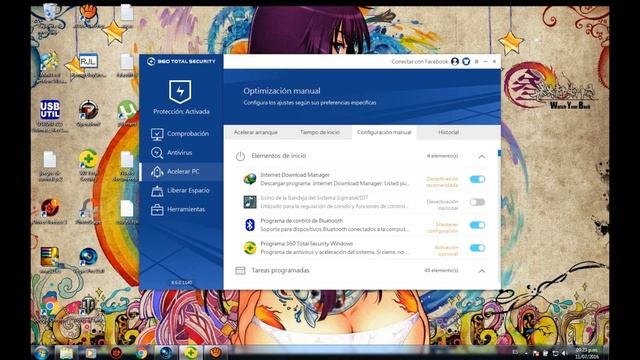Open File Explorer from the taskbar
Viewport: 640px width, 360px height.
click(x=66, y=353)
